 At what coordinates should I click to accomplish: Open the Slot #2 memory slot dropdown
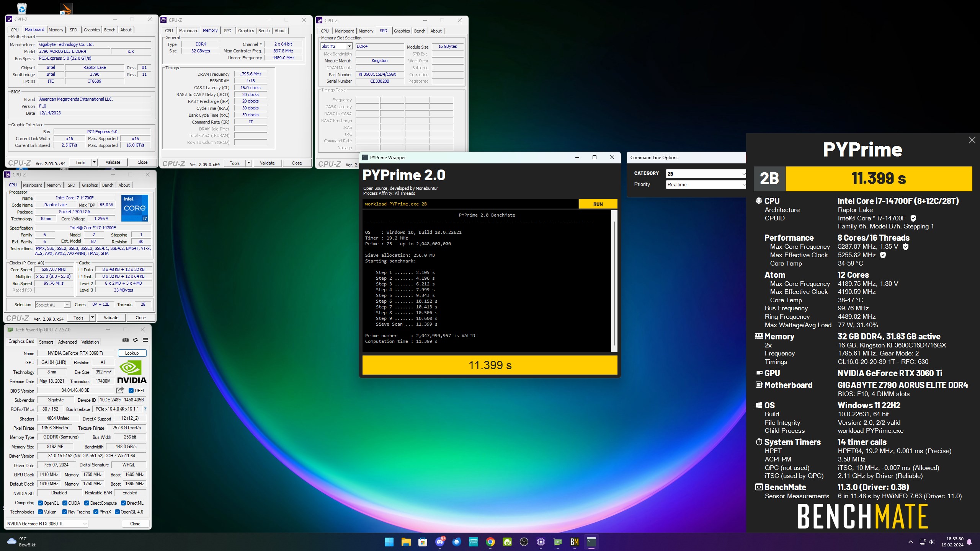[x=336, y=46]
